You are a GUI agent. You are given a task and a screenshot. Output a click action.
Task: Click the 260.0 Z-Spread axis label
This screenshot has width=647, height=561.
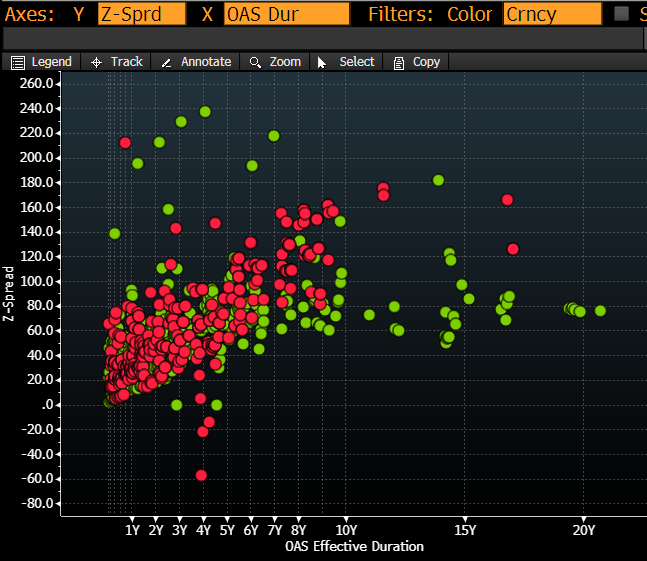(x=36, y=84)
